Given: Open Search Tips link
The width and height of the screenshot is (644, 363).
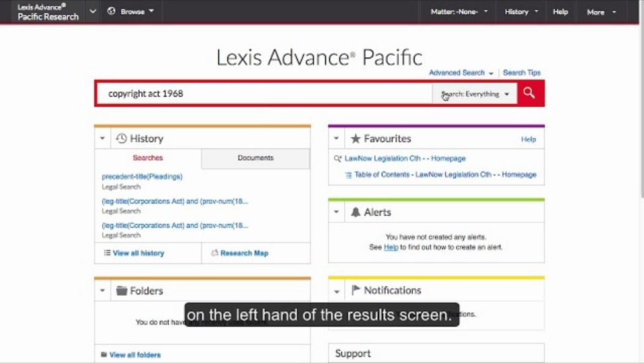Looking at the screenshot, I should (522, 73).
